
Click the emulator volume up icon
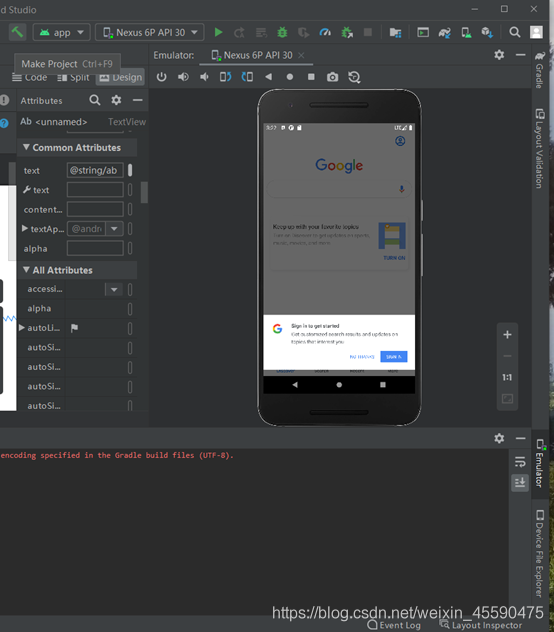[x=183, y=77]
